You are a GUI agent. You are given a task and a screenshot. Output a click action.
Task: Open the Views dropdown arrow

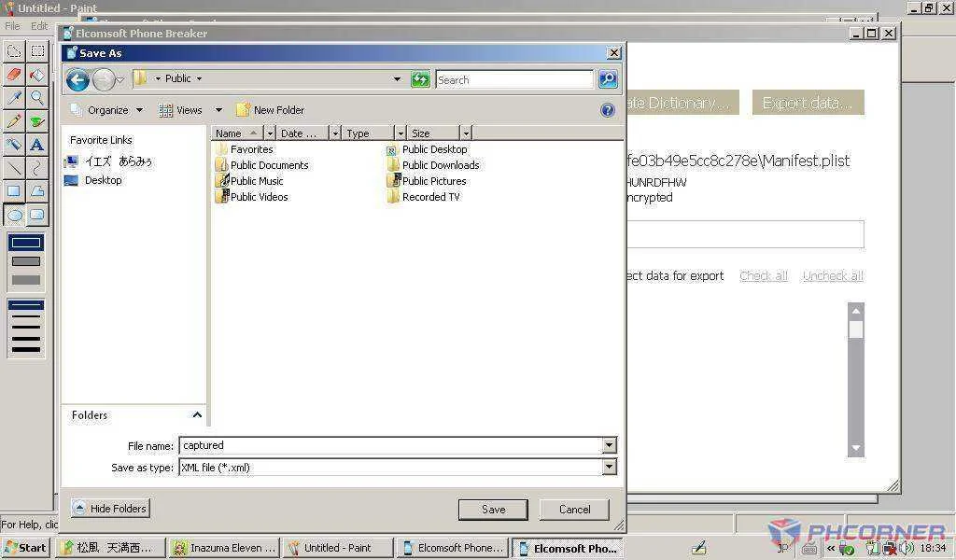pos(218,110)
